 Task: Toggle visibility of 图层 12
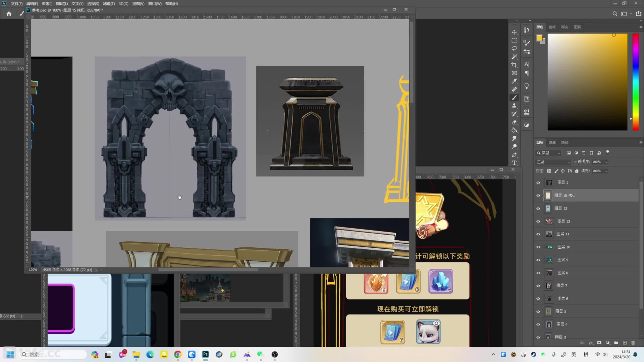tap(538, 221)
